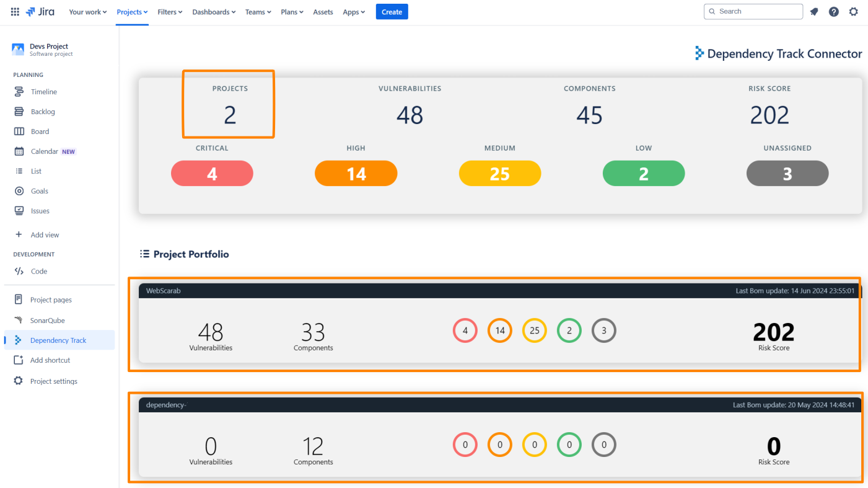The width and height of the screenshot is (868, 488).
Task: Click WebScarab's green circle showing 2
Action: tap(569, 331)
